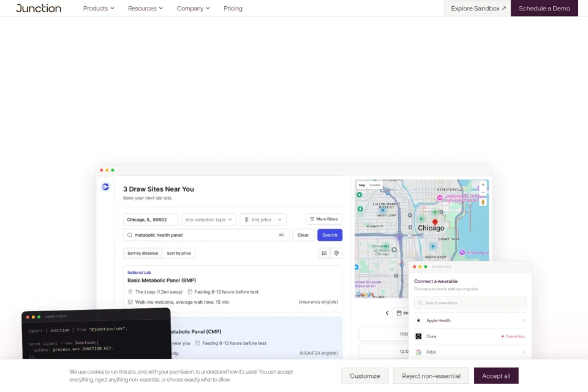Click the Oura ring icon
The height and width of the screenshot is (392, 588).
click(418, 336)
